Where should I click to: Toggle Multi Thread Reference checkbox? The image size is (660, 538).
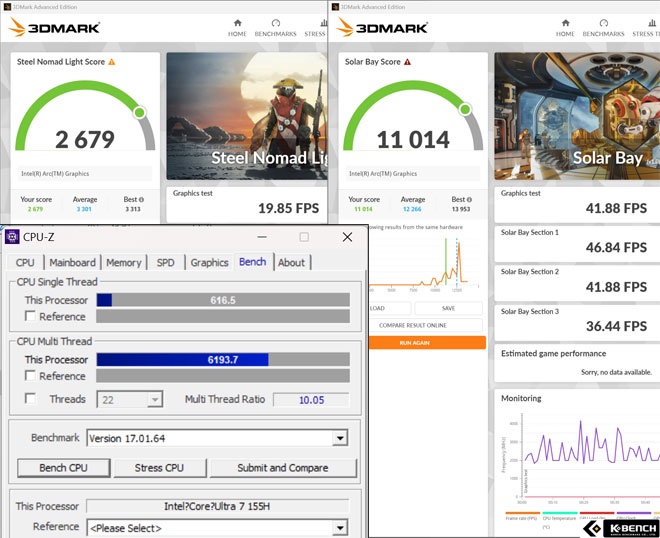30,375
